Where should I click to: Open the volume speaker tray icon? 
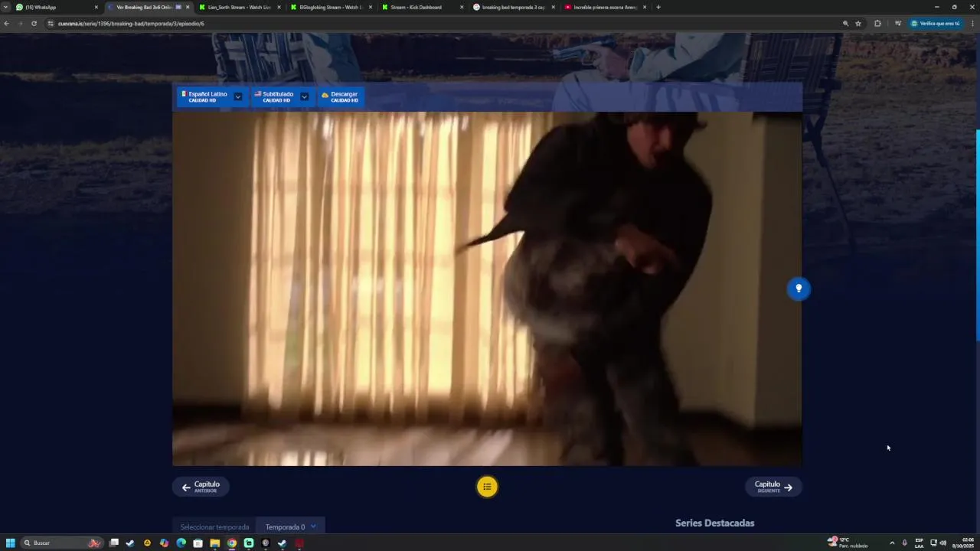pos(943,543)
